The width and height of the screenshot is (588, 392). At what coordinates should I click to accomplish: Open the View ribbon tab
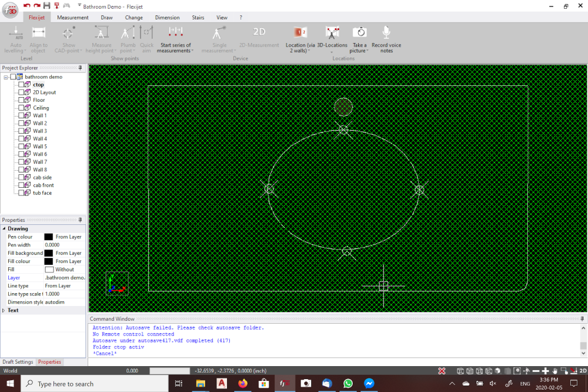point(222,18)
